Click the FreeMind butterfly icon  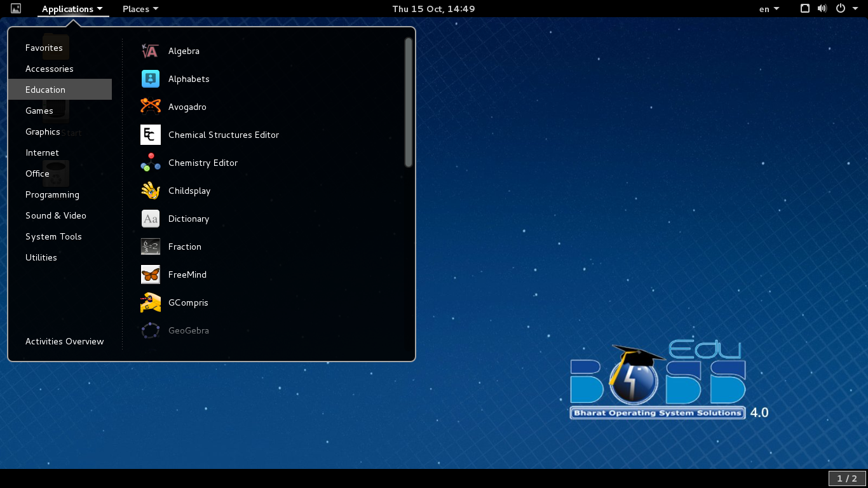151,274
